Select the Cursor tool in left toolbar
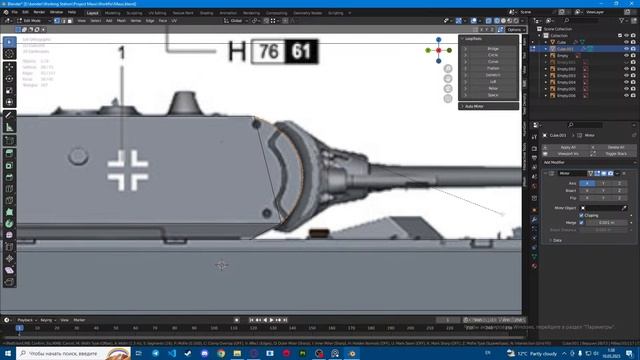640x360 pixels. pyautogui.click(x=9, y=54)
